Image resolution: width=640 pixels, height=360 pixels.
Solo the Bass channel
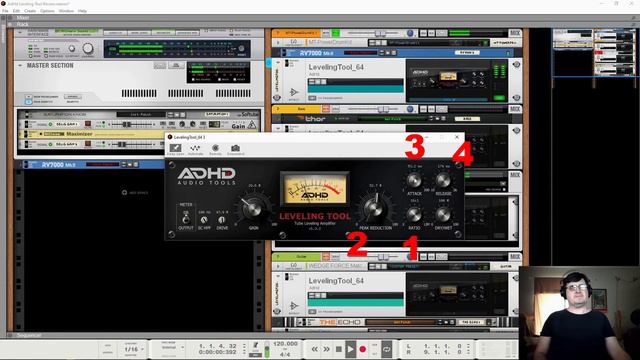[x=335, y=109]
